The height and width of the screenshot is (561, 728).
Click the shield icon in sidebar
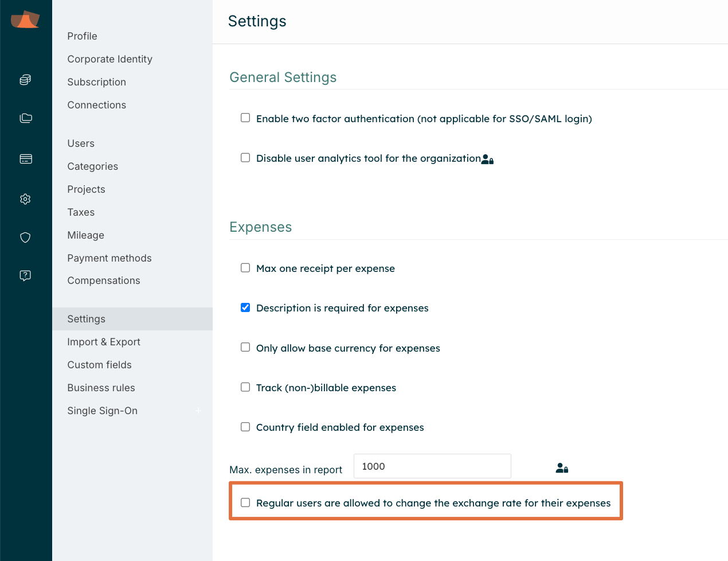(x=25, y=237)
